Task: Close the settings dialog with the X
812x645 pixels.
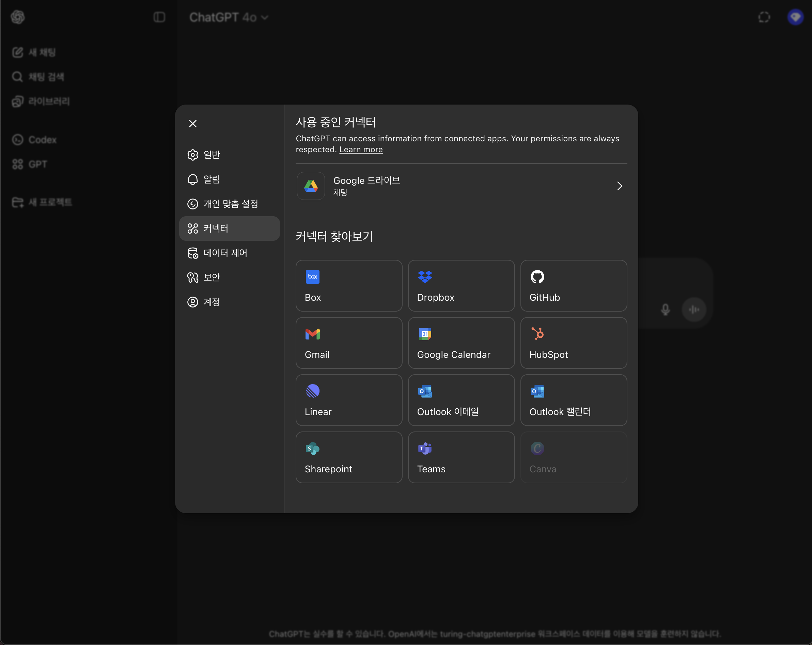Action: click(x=192, y=124)
